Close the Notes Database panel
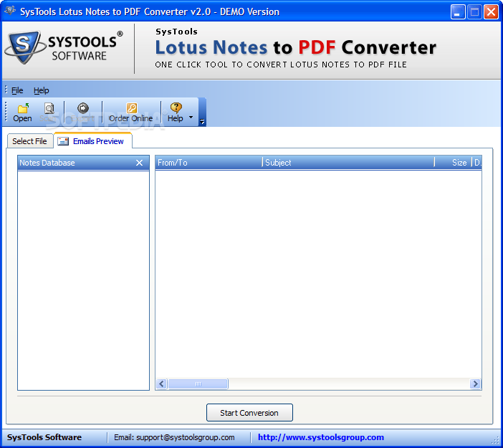 [139, 163]
